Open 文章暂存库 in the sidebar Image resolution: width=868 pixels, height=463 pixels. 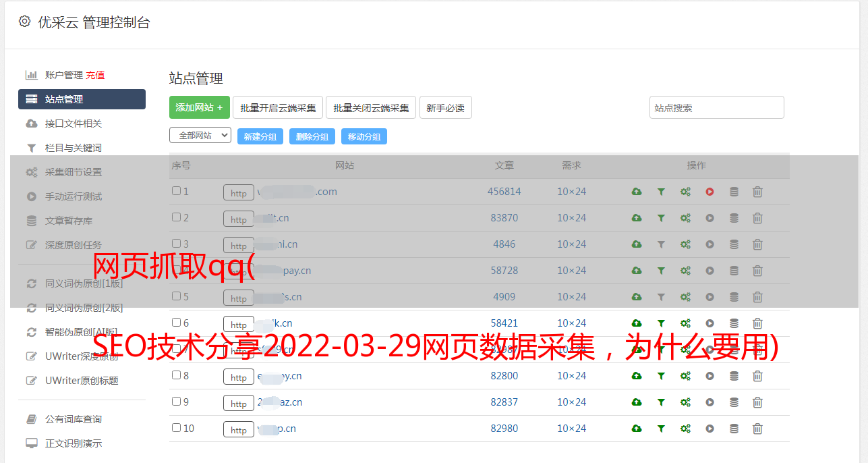tap(69, 221)
